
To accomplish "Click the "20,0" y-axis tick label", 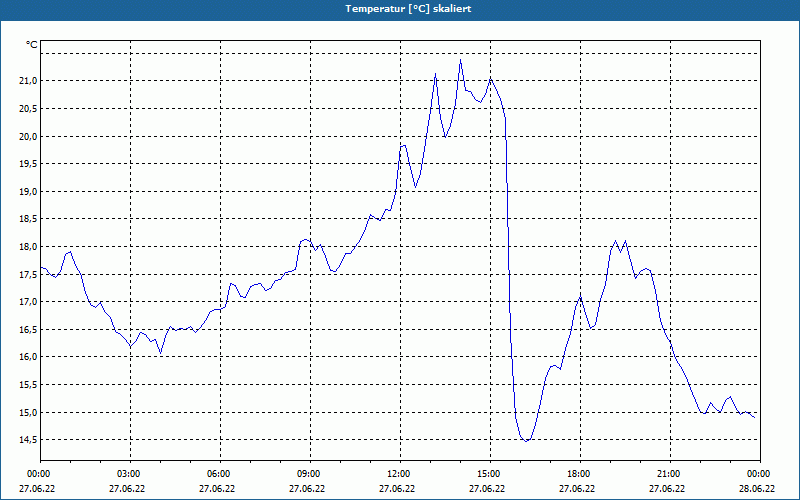I will 29,136.
